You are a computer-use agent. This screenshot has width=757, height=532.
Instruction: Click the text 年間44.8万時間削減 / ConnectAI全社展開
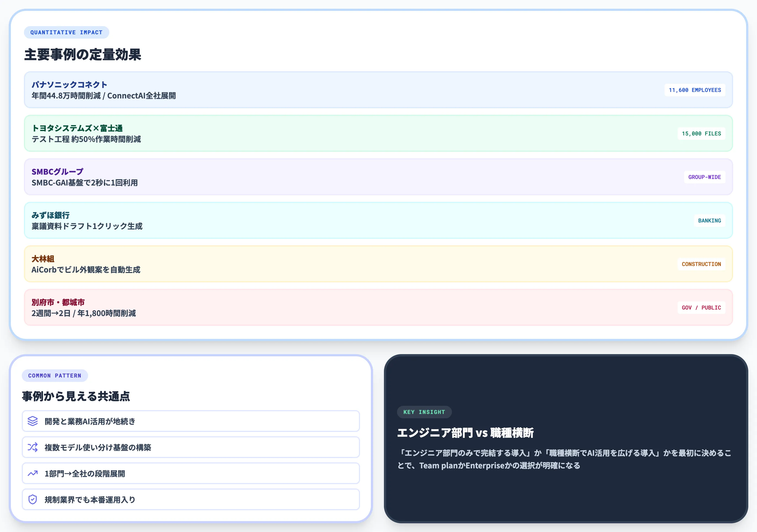(x=104, y=96)
